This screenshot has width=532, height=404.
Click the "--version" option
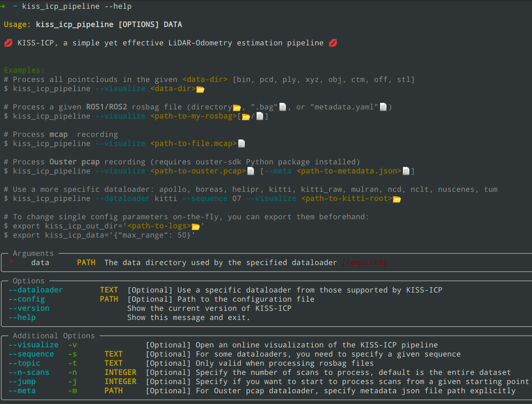29,308
